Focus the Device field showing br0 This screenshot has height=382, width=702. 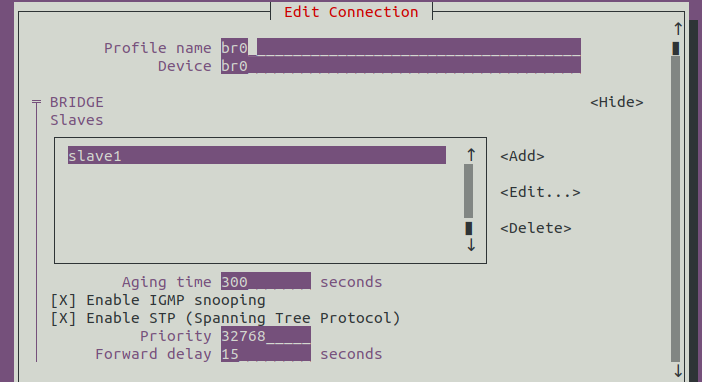[x=401, y=65]
